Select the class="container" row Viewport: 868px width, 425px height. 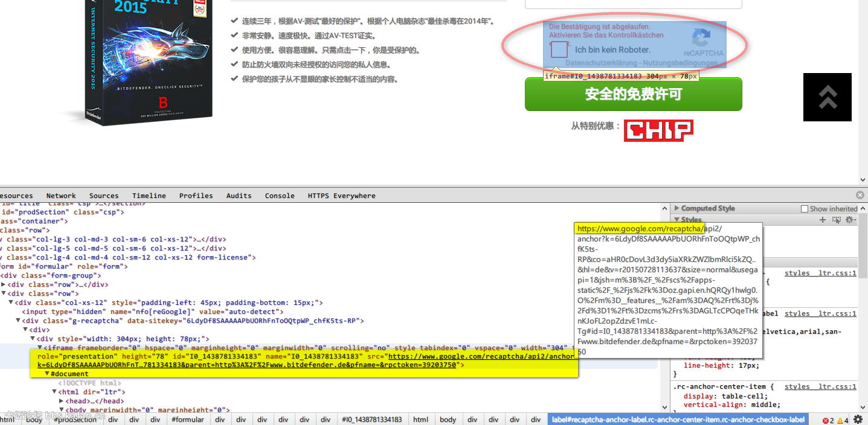[x=34, y=221]
